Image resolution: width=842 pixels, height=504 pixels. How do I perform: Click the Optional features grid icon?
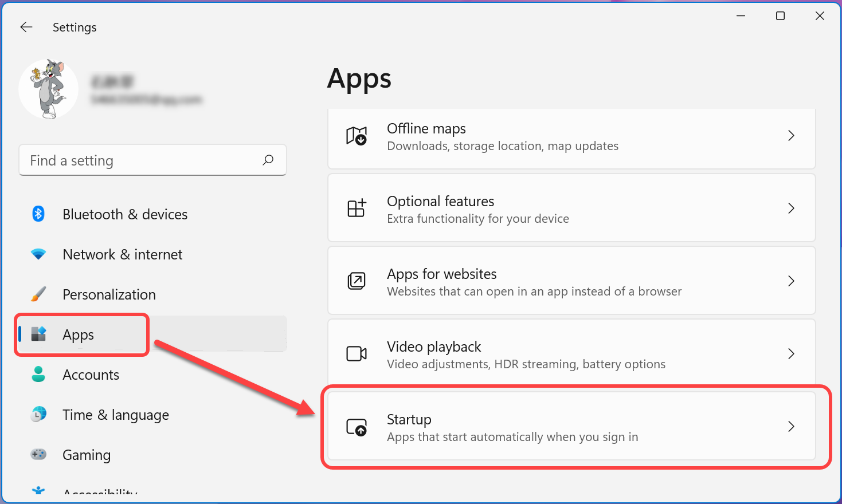356,208
